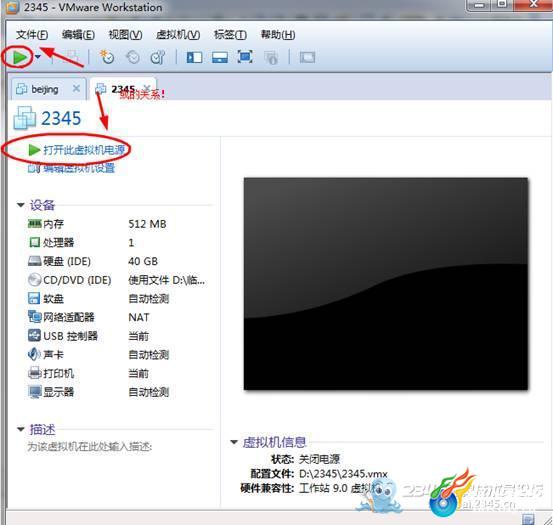Screen dimensions: 553x525
Task: Open the 编辑(E) menu
Action: coord(78,35)
